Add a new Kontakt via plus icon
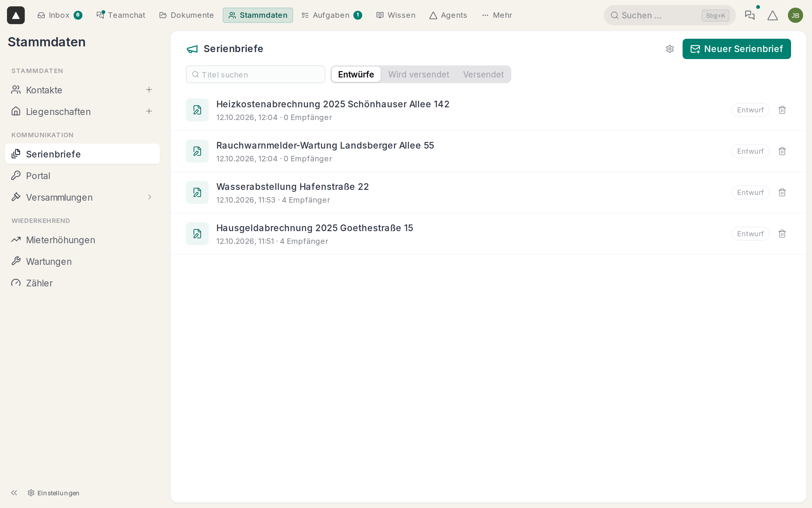The image size is (812, 508). point(149,90)
